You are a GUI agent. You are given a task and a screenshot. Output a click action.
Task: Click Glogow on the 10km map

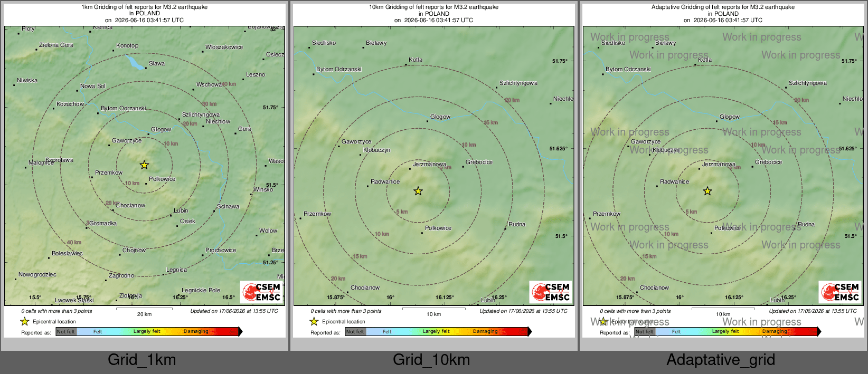(x=440, y=117)
